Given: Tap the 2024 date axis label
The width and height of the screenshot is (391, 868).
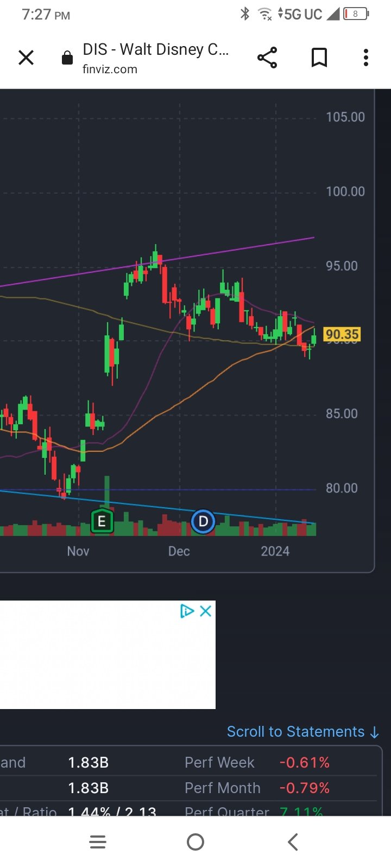Looking at the screenshot, I should [x=275, y=551].
